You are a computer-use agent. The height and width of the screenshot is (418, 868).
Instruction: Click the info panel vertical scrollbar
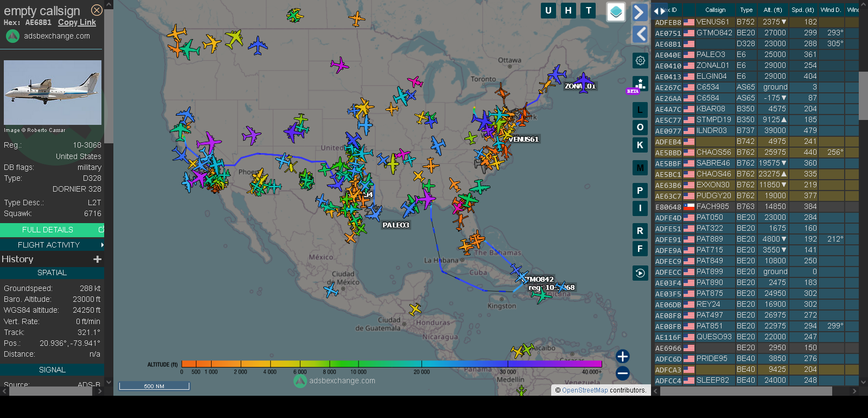point(108,76)
